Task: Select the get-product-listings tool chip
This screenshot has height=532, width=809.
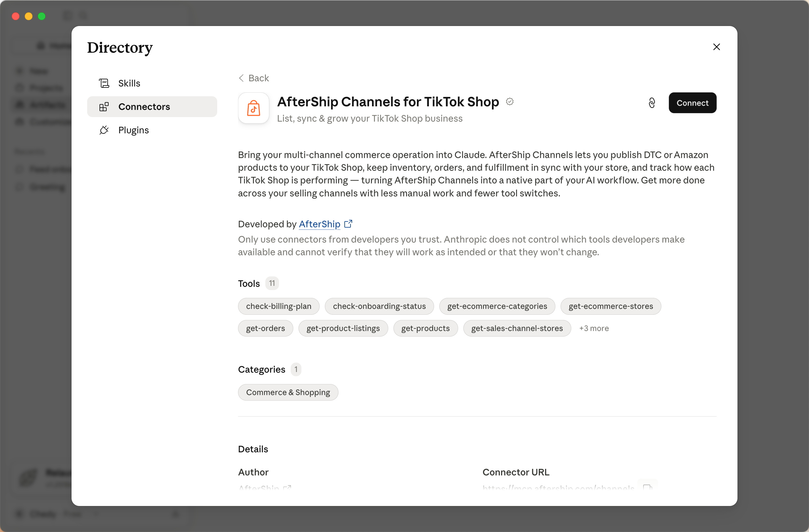Action: pyautogui.click(x=343, y=328)
